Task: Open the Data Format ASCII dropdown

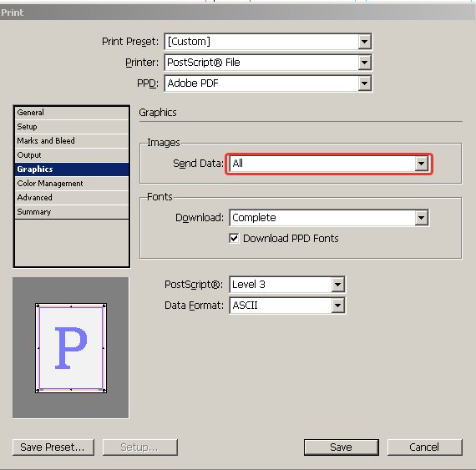Action: click(287, 306)
